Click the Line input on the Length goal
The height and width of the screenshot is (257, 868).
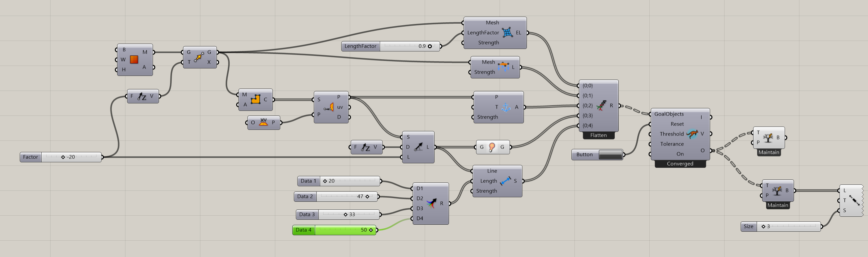coord(492,171)
